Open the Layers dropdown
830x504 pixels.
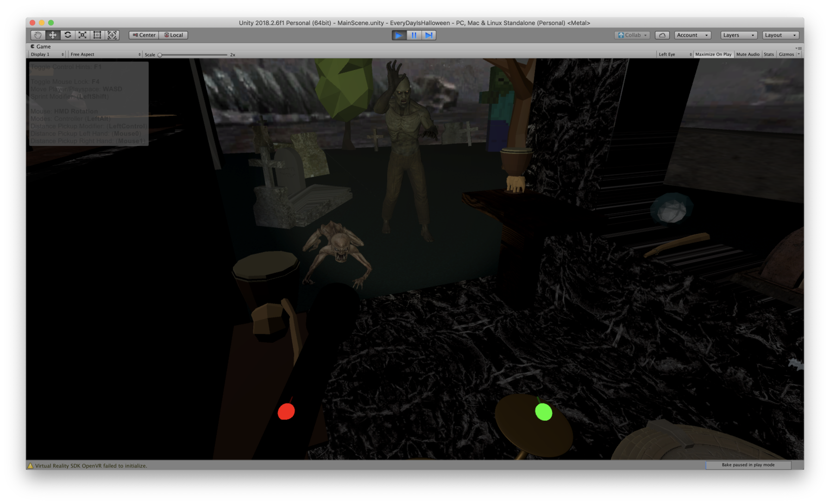(x=739, y=35)
